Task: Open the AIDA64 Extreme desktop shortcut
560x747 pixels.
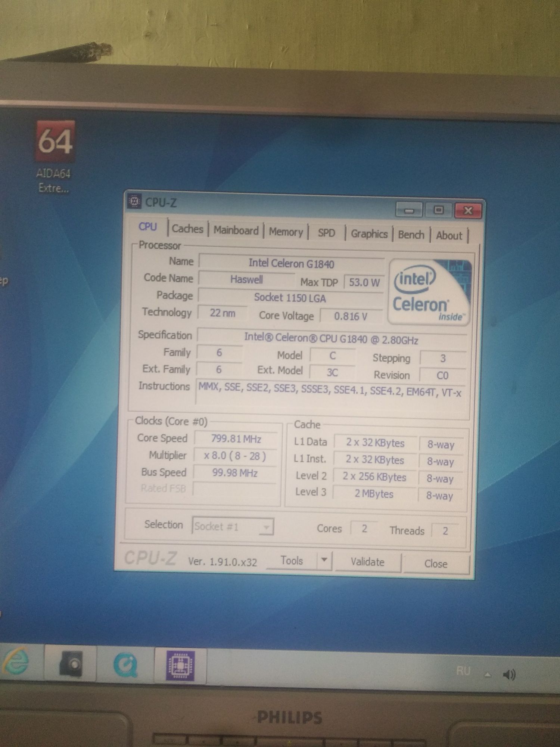Action: click(x=55, y=156)
